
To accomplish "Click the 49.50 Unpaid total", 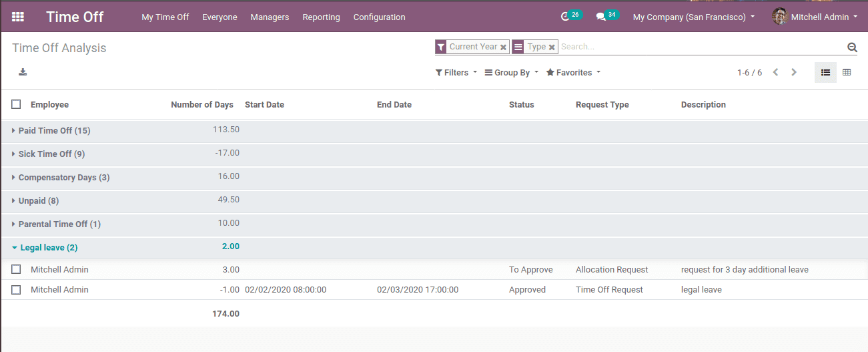I will (x=228, y=200).
